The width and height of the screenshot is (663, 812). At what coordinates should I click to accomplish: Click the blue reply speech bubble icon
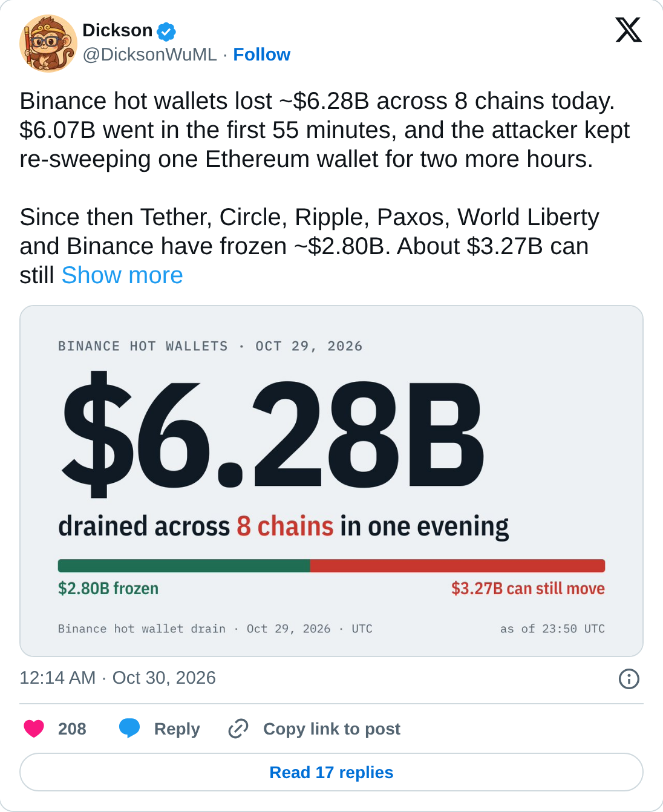coord(129,729)
